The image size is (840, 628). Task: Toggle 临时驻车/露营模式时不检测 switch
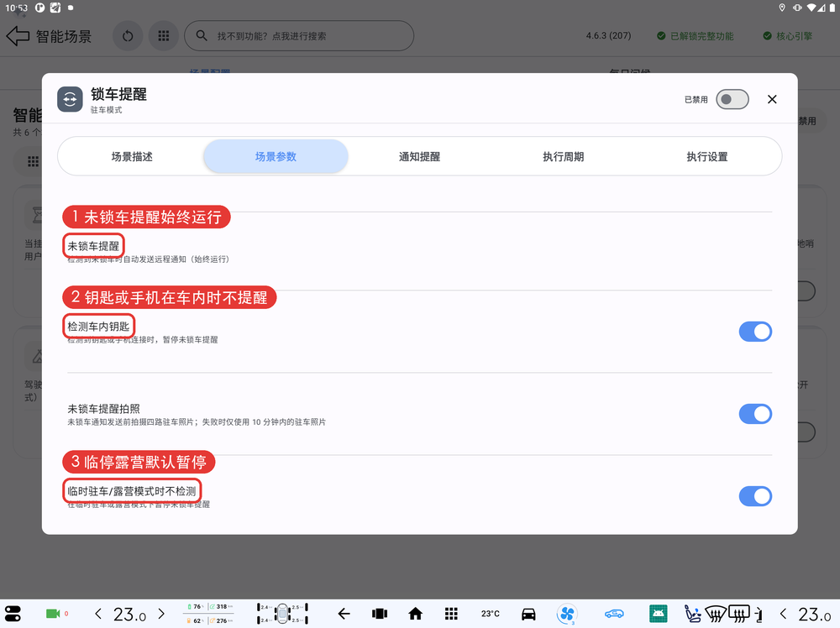point(755,496)
